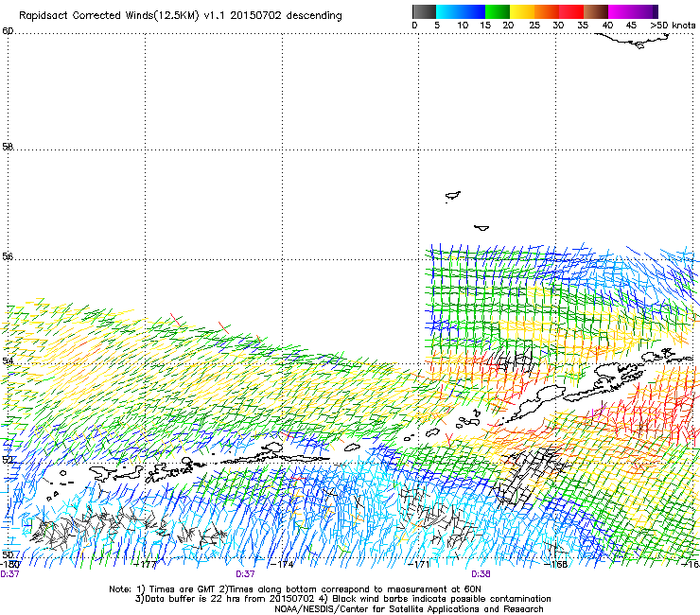700x615 pixels.
Task: Click the Rapidscat Corrected Winds title text
Action: (x=181, y=16)
